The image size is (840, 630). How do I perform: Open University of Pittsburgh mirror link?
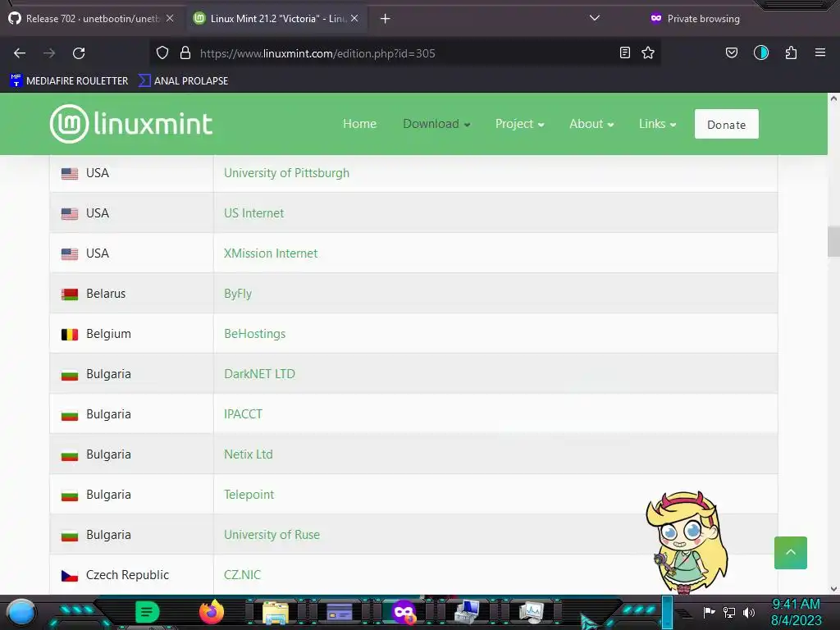coord(286,173)
